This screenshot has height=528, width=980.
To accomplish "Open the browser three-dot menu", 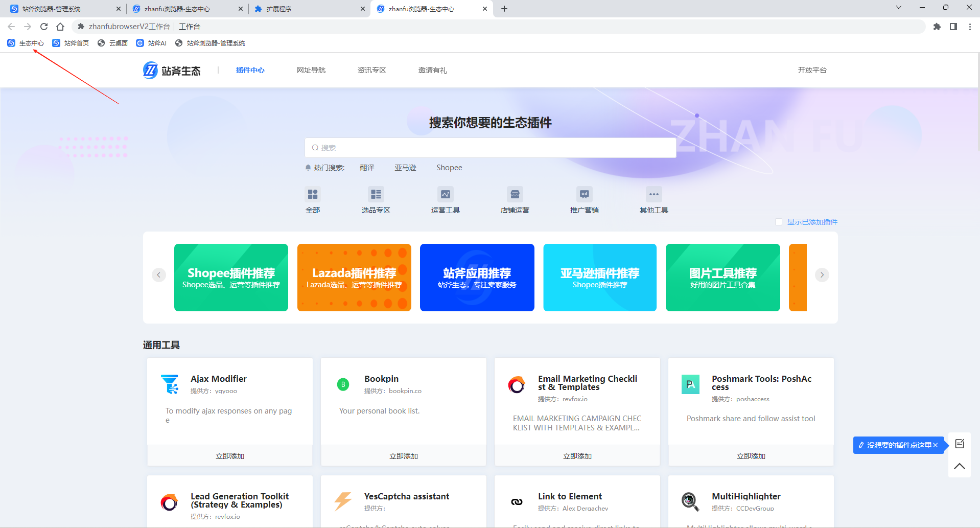I will (970, 27).
